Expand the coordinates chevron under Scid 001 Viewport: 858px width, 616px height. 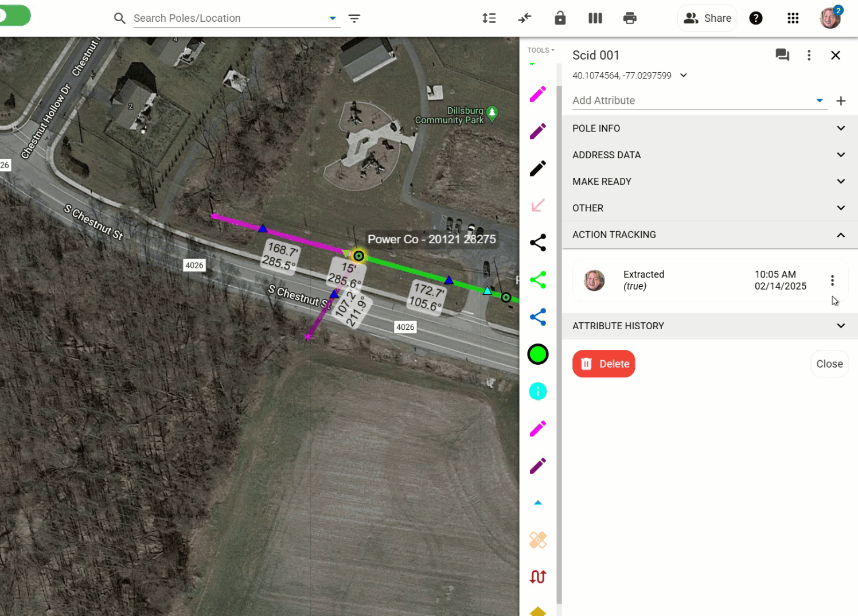684,75
